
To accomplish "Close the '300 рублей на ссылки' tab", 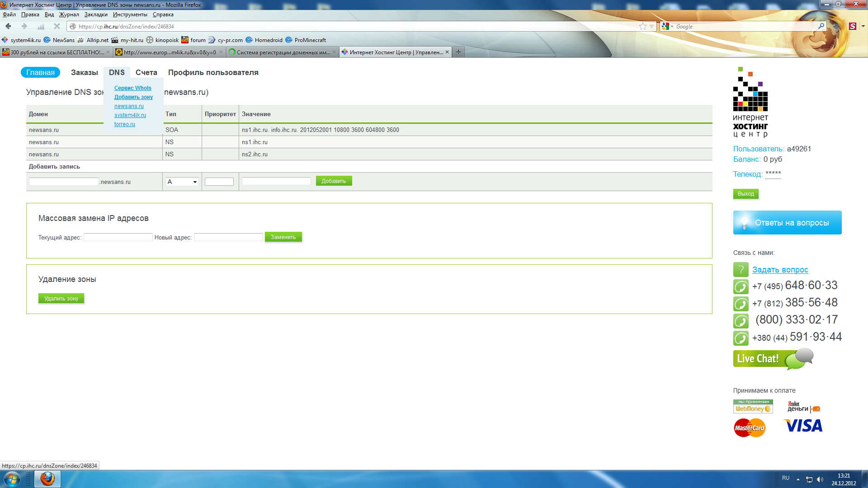I will click(108, 52).
